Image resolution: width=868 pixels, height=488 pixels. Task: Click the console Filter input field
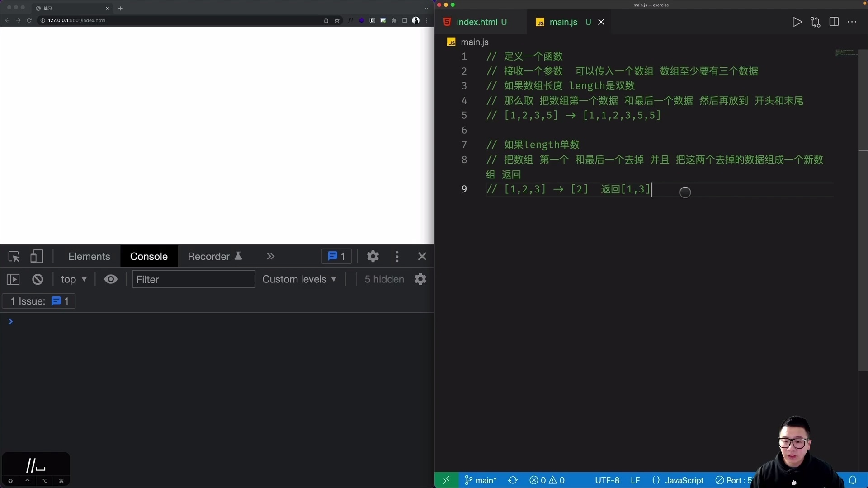(x=193, y=279)
